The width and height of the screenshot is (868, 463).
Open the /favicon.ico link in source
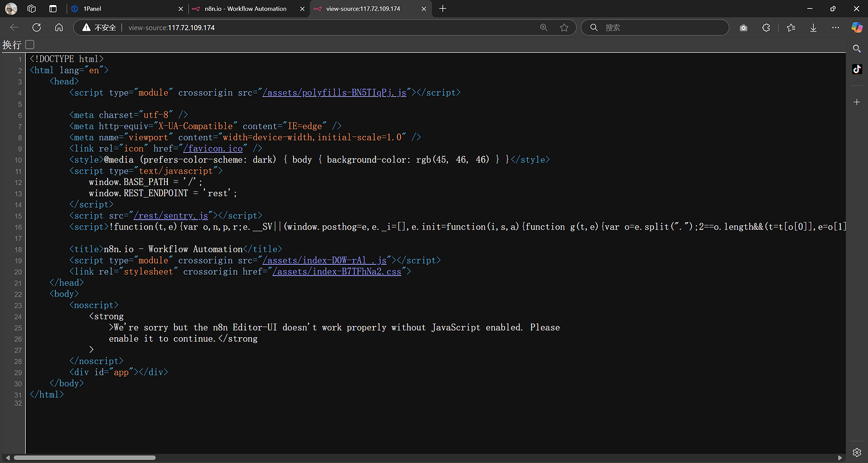tap(213, 148)
